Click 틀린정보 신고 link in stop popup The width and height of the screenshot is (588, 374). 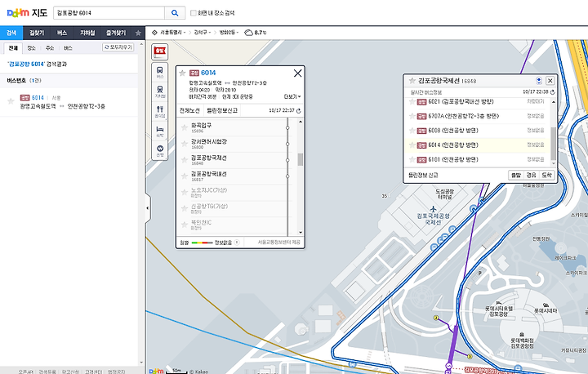[x=423, y=176]
